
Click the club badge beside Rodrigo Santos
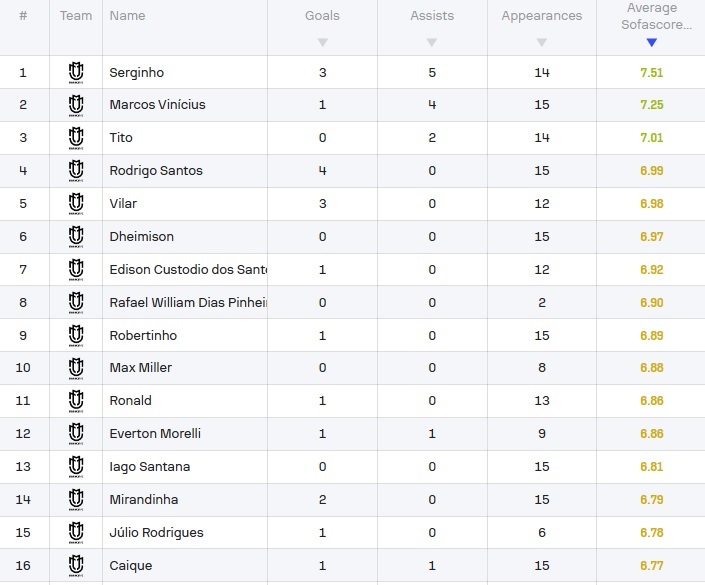[76, 171]
